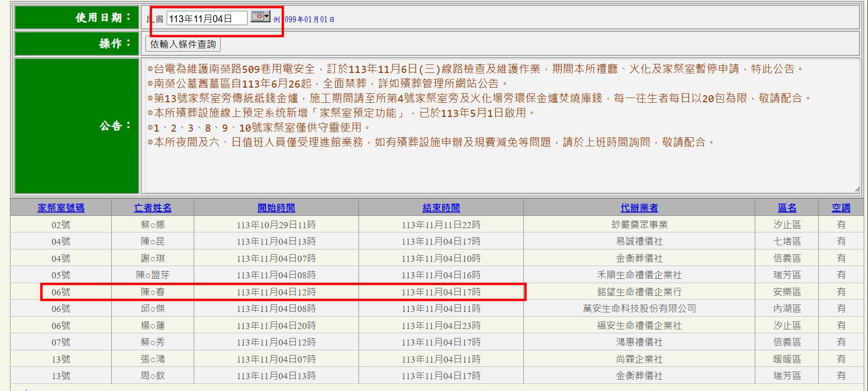The image size is (868, 391).
Task: Click the resize handle of 公告 textarea
Action: tap(857, 189)
